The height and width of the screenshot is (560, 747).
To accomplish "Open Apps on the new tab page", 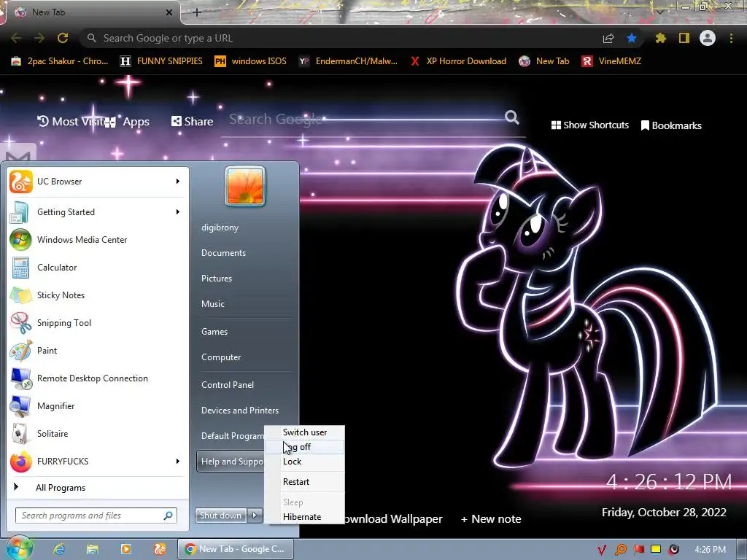I will point(127,122).
